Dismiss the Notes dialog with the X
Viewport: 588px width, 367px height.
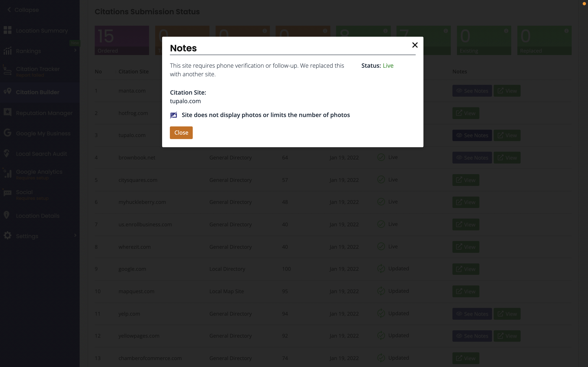coord(415,45)
